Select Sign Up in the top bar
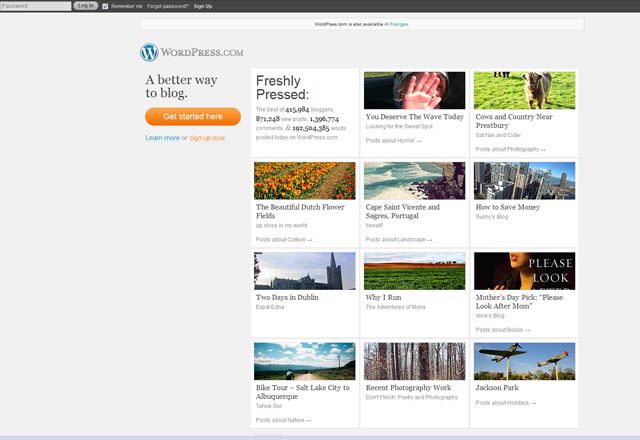Screen dimensions: 640x440 click(203, 6)
